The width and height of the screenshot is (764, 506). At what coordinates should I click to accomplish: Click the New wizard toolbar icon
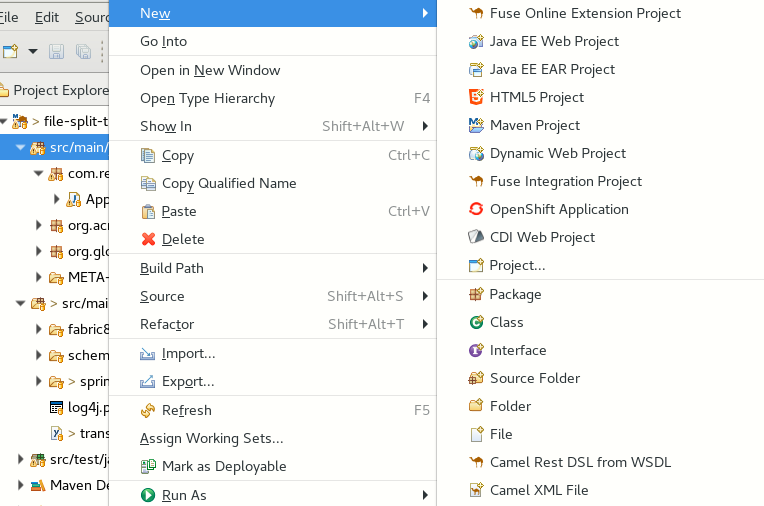pyautogui.click(x=11, y=51)
